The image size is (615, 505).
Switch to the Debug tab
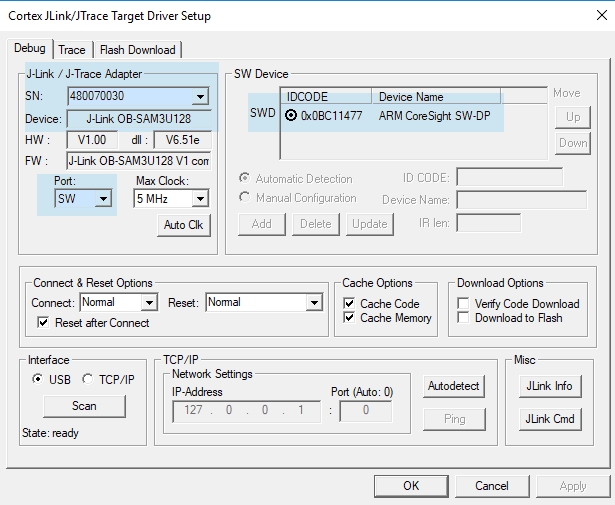point(30,48)
